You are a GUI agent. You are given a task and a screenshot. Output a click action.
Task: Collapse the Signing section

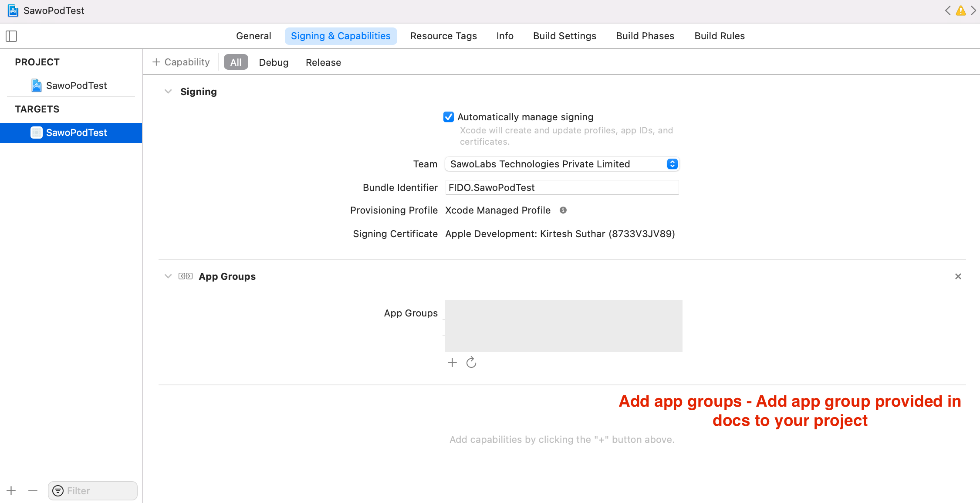click(168, 92)
